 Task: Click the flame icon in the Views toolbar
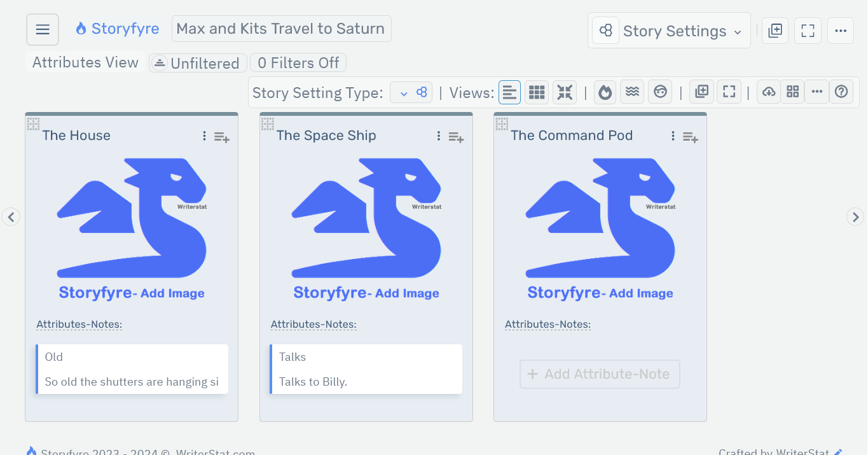604,92
